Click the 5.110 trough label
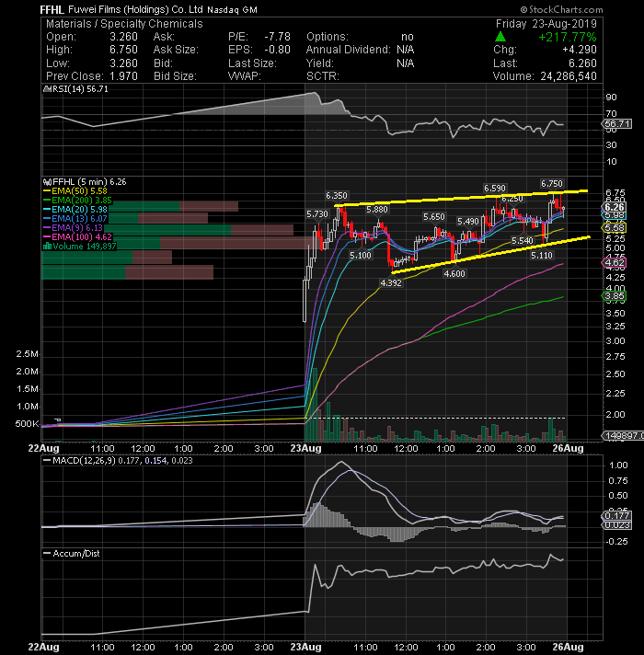Screen dimensions: 644x655 click(542, 256)
